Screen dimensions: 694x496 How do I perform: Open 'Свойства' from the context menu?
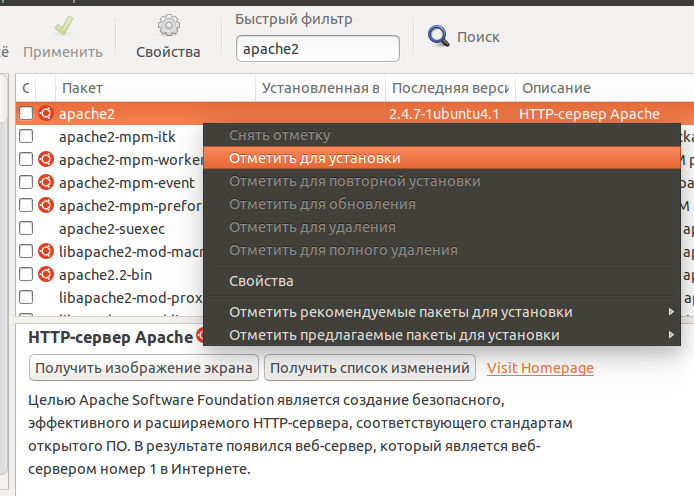(x=442, y=281)
